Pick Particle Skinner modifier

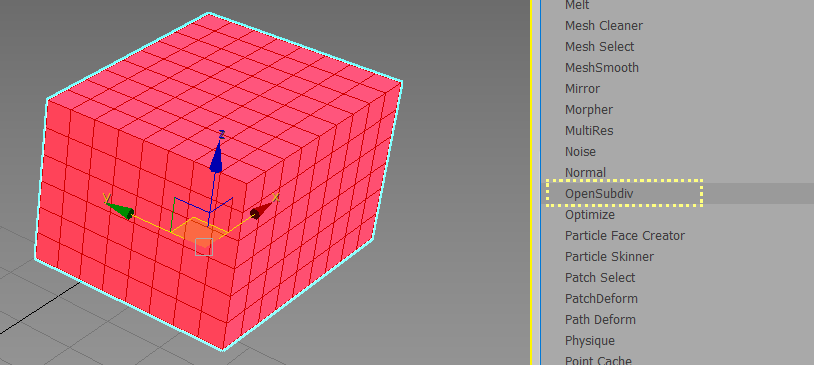677,256
